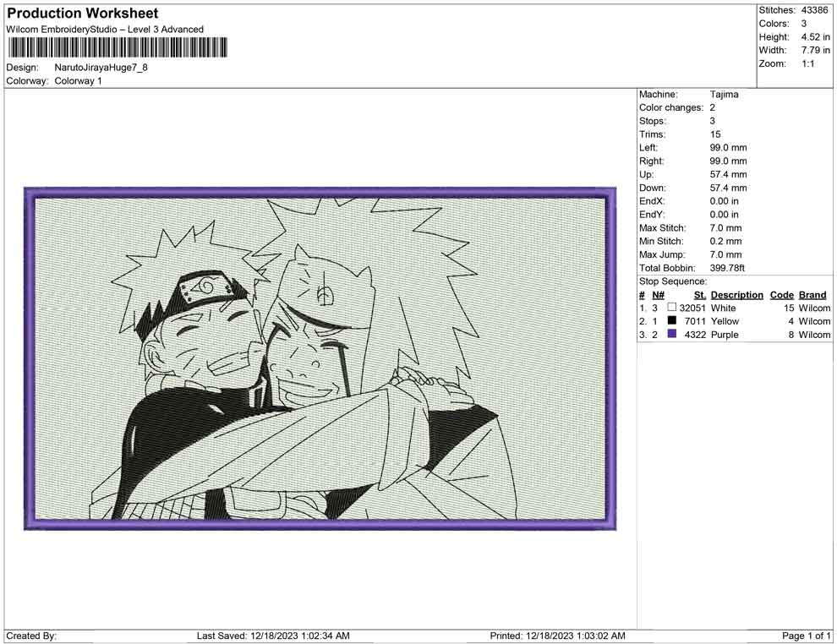Click the purple thread color swatch
The image size is (837, 644).
click(672, 334)
